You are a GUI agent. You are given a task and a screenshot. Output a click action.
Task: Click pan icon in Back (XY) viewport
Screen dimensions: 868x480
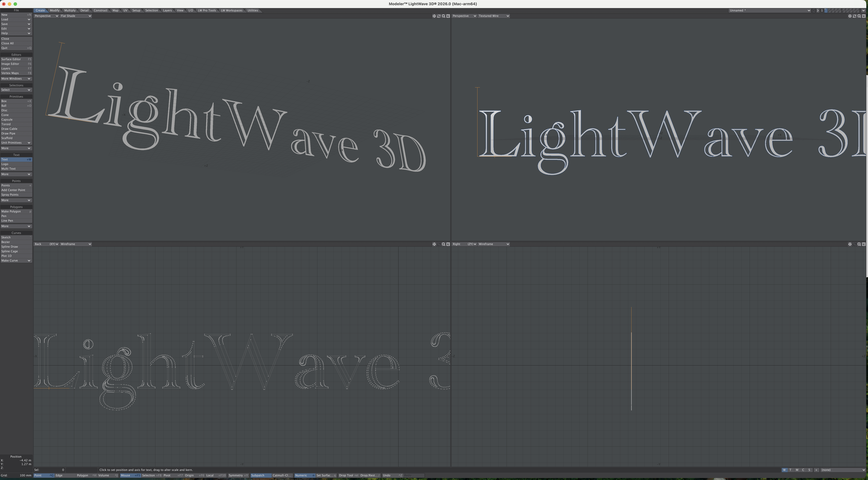434,244
